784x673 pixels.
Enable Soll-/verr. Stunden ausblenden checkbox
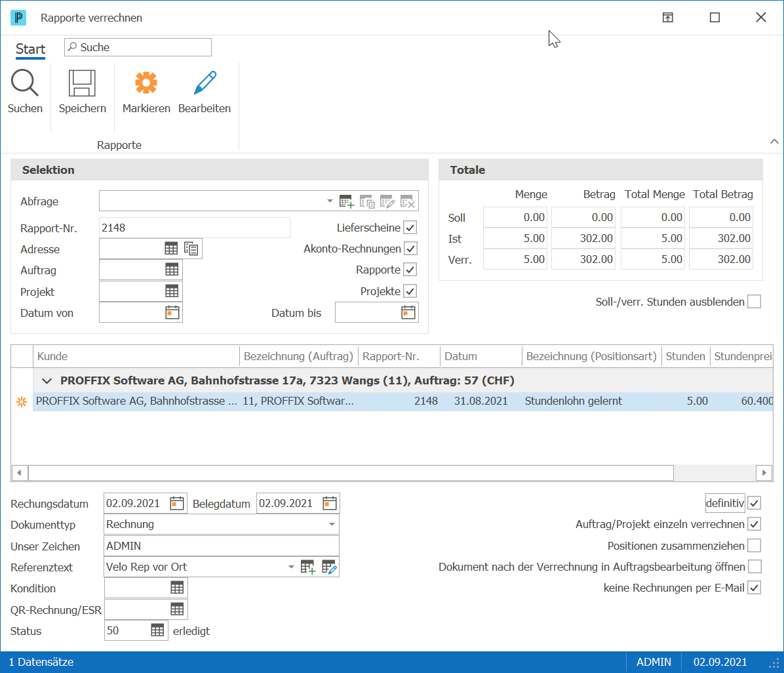point(754,302)
